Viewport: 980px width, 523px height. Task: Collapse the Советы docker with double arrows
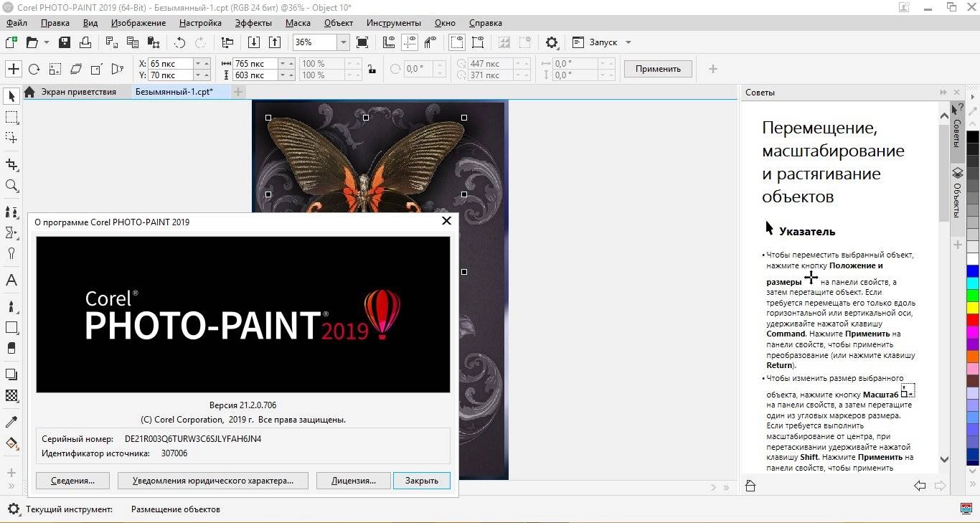click(943, 93)
